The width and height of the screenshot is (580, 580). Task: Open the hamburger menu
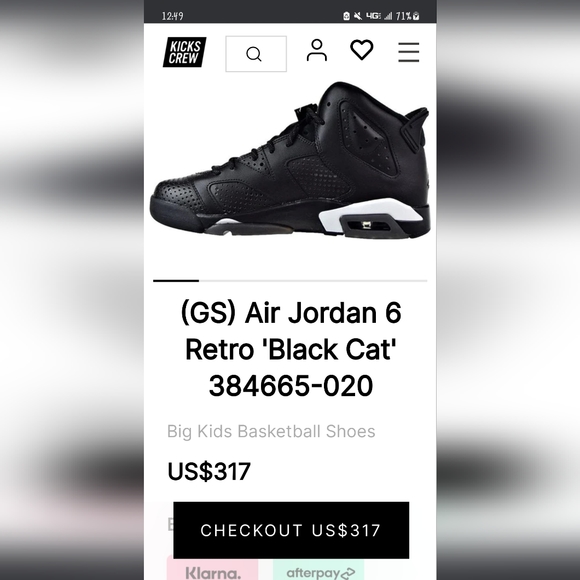tap(408, 52)
